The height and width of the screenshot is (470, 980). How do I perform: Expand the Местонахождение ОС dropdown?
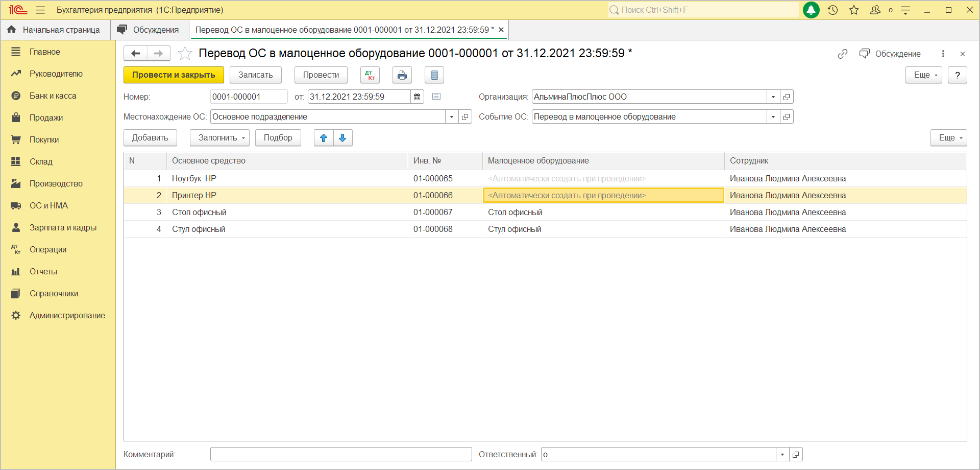(x=452, y=116)
